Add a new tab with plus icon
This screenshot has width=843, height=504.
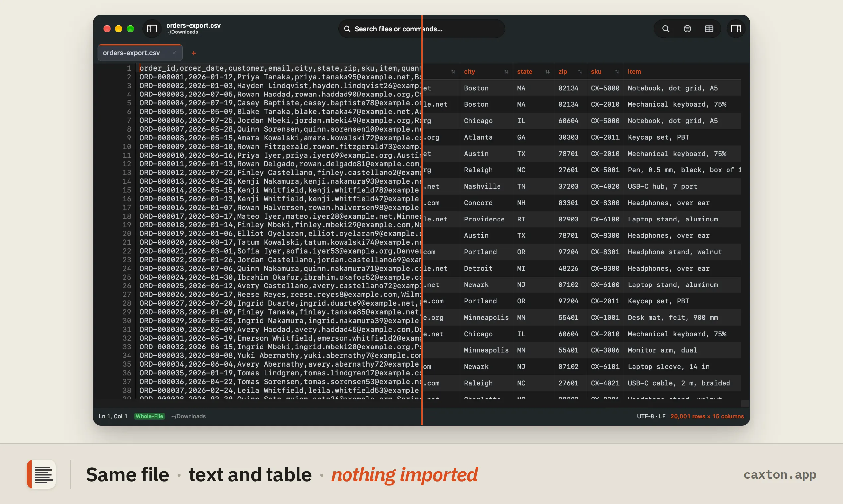pos(193,53)
